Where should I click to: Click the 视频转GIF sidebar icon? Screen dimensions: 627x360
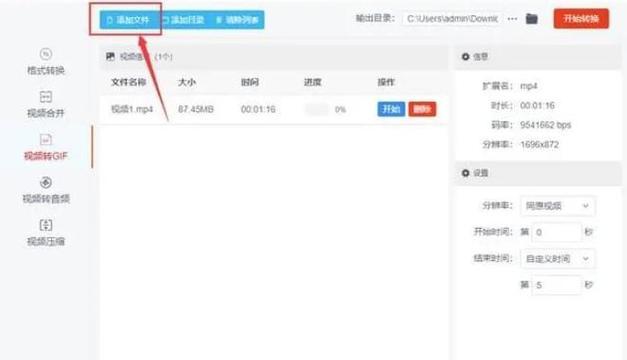pyautogui.click(x=46, y=140)
